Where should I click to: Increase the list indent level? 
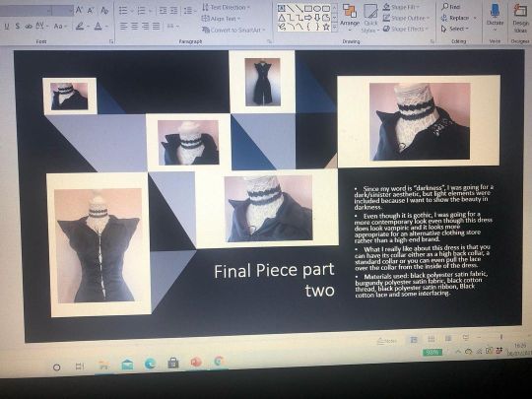pyautogui.click(x=173, y=11)
